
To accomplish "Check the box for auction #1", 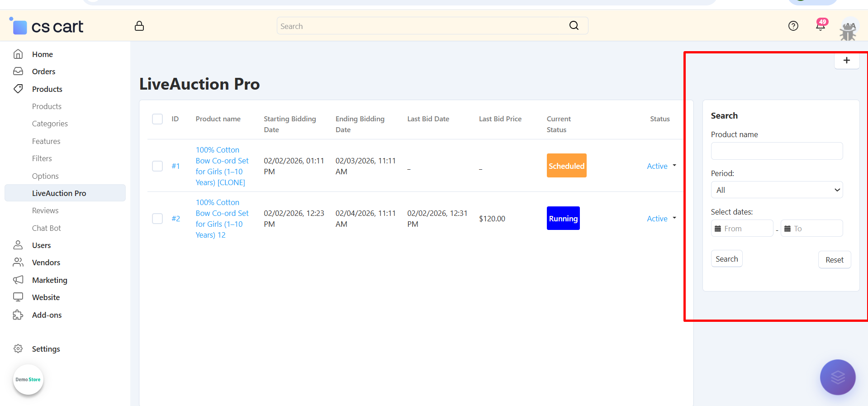I will point(157,166).
